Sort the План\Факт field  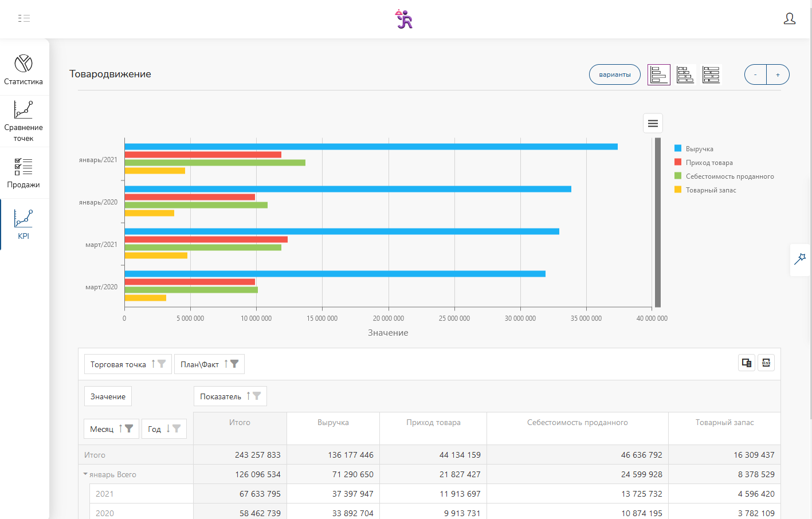[x=226, y=364]
